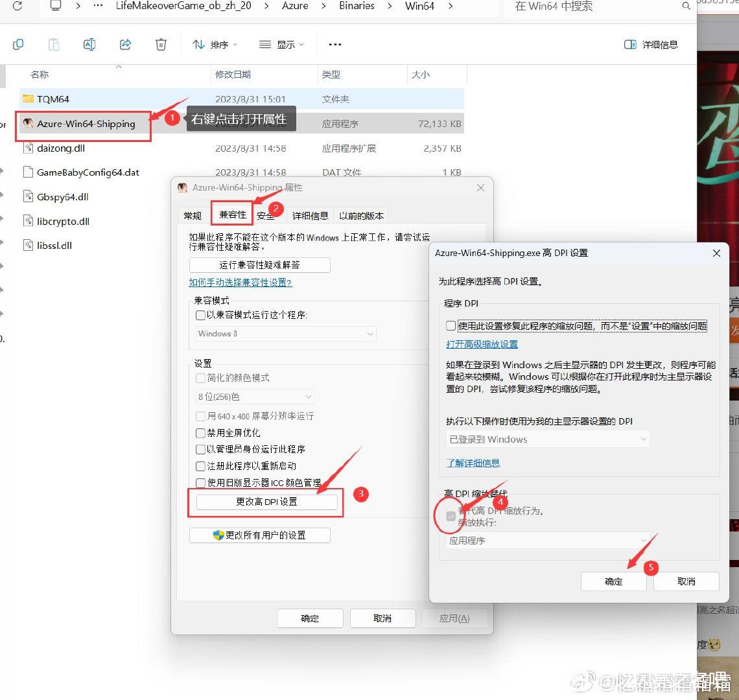Click 更改所有用户的设置 button

pos(260,535)
